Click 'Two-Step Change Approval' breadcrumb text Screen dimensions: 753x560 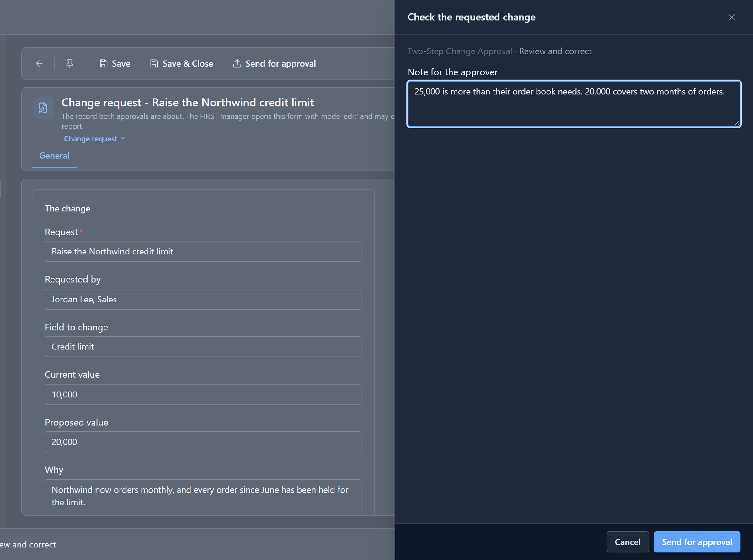tap(460, 51)
